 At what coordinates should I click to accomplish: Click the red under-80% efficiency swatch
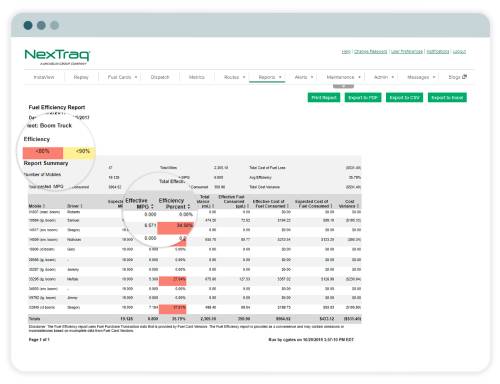tap(43, 153)
